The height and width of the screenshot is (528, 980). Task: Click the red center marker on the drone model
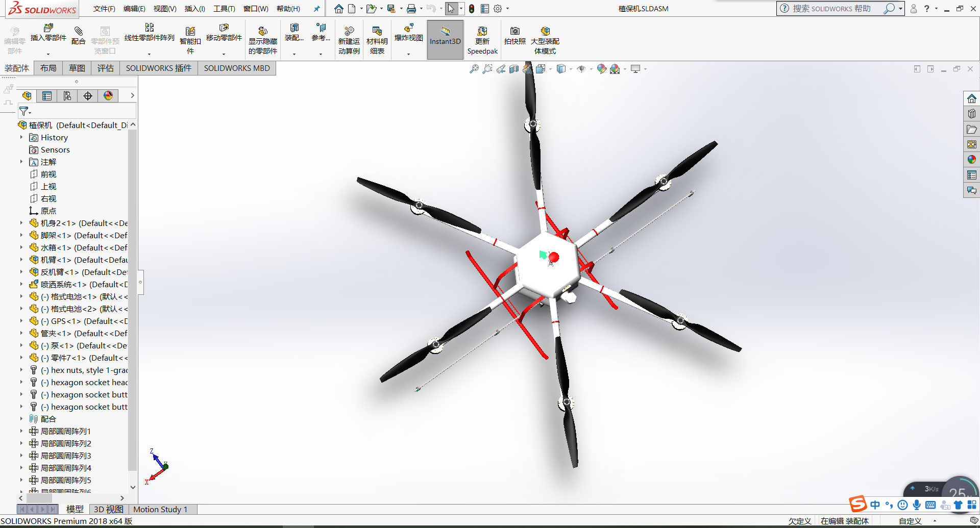click(554, 257)
